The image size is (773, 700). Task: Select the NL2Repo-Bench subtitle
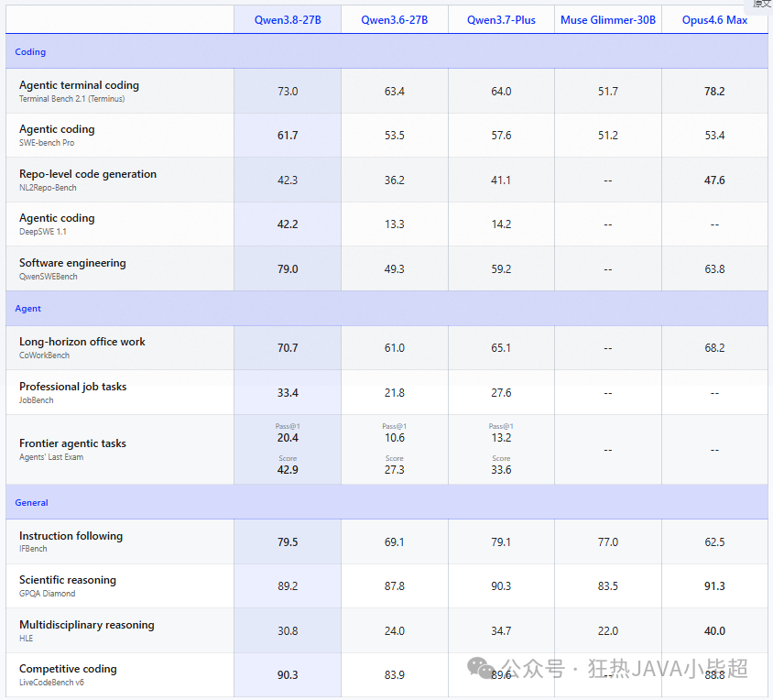pos(48,188)
